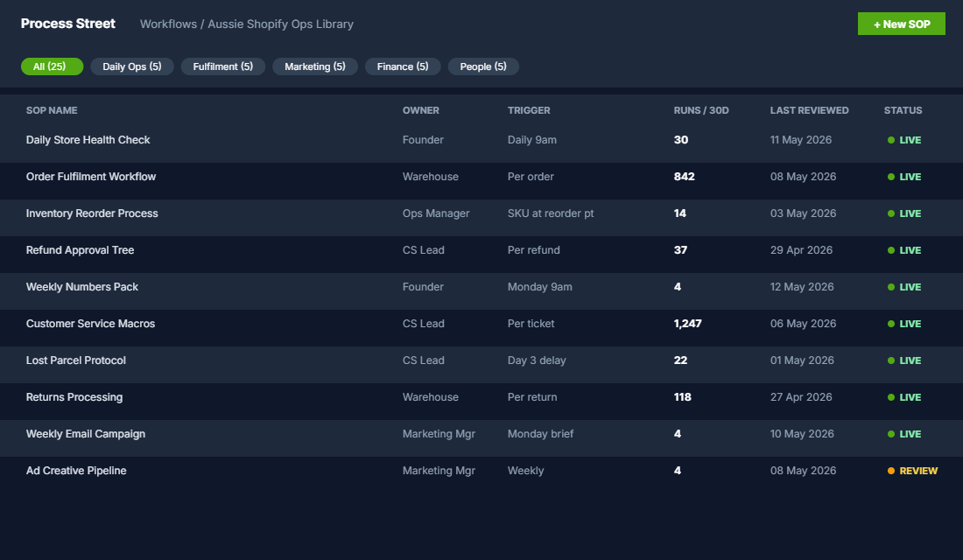Click the Monday 9am trigger cell
Viewport: 963px width, 560px height.
[540, 287]
